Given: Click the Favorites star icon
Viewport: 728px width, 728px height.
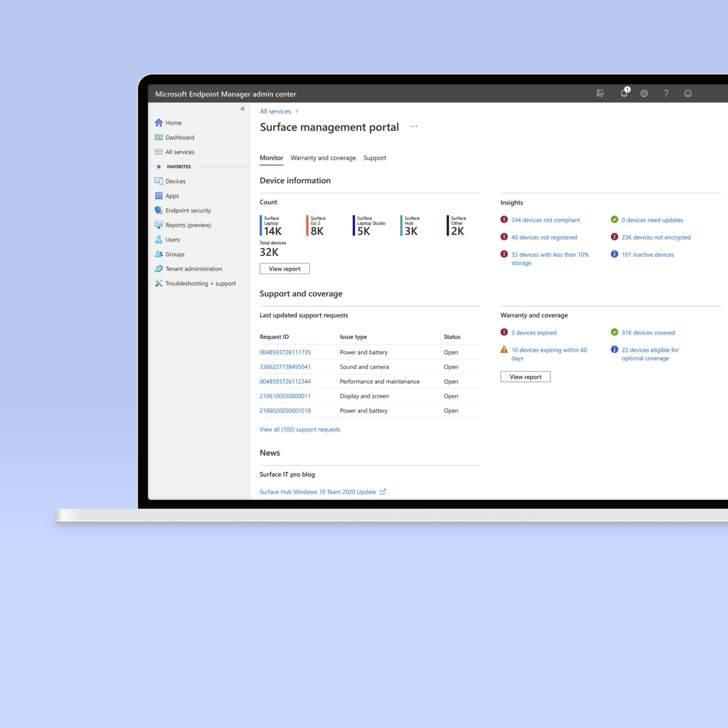Looking at the screenshot, I should [x=159, y=167].
